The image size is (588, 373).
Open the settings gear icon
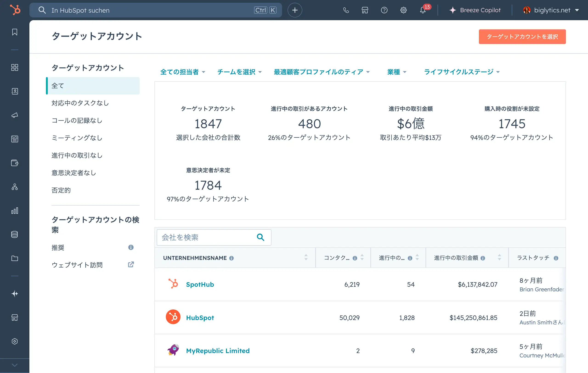point(403,10)
